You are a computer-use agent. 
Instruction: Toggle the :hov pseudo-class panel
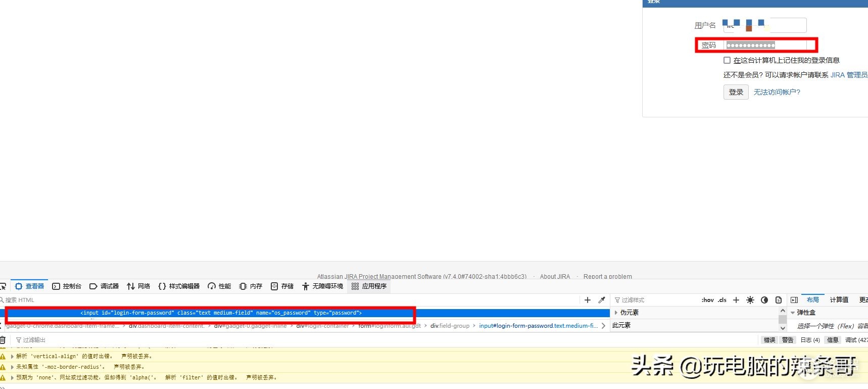pos(707,300)
